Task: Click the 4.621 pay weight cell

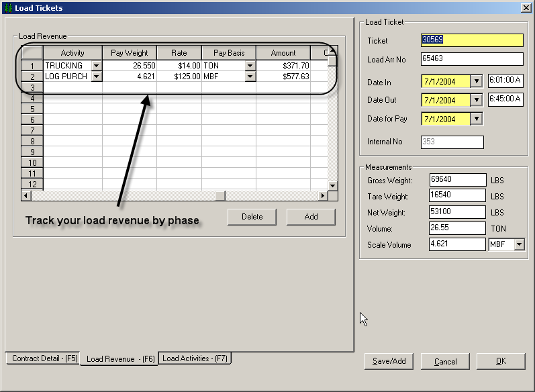Action: click(x=130, y=77)
